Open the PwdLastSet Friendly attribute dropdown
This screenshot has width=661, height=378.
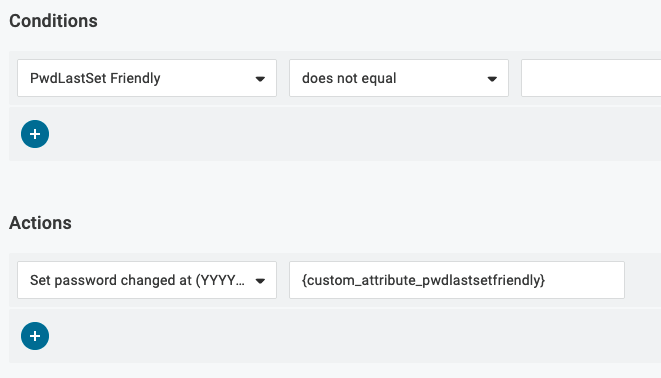click(x=147, y=78)
